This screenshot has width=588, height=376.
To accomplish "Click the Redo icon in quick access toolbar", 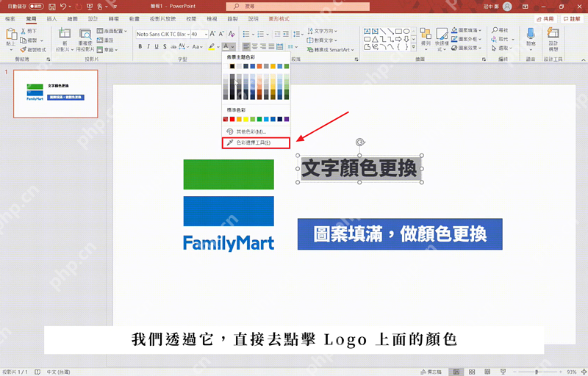I will pyautogui.click(x=79, y=7).
